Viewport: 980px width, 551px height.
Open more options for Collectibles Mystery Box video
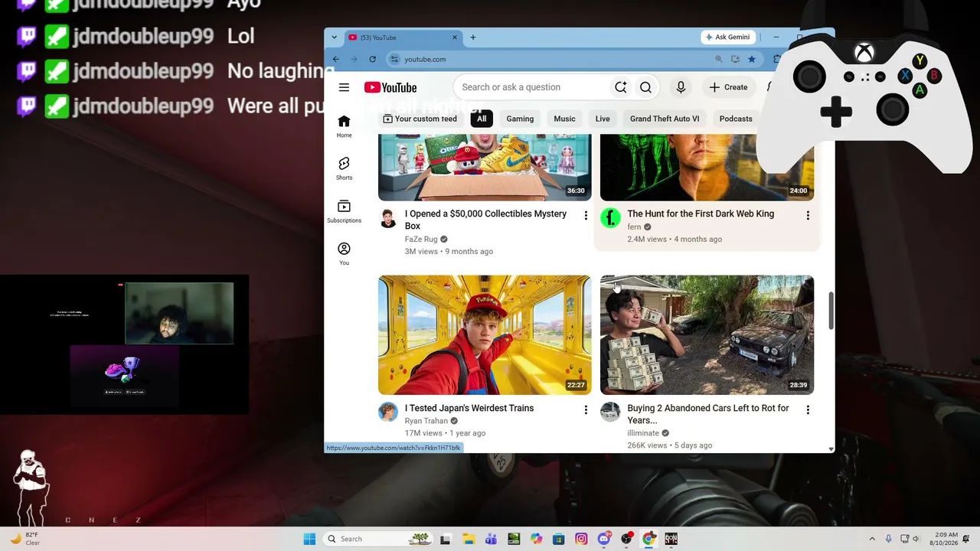point(586,216)
